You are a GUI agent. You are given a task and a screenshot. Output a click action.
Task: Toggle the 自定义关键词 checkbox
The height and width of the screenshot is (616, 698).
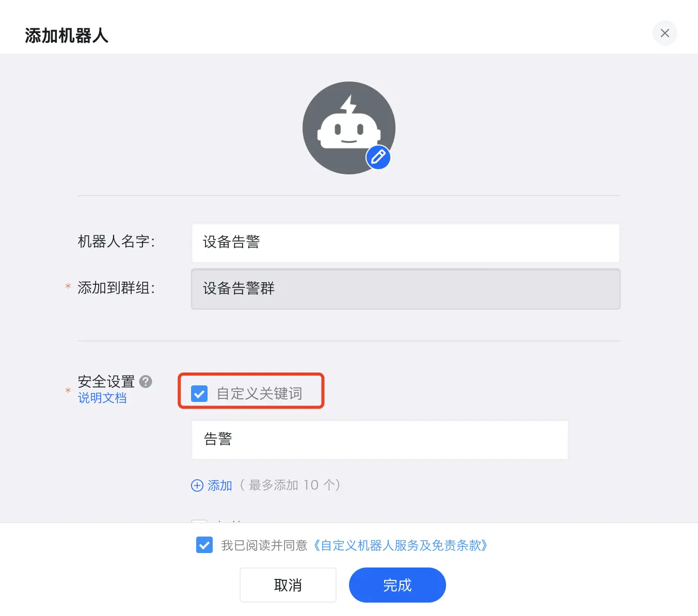(199, 394)
